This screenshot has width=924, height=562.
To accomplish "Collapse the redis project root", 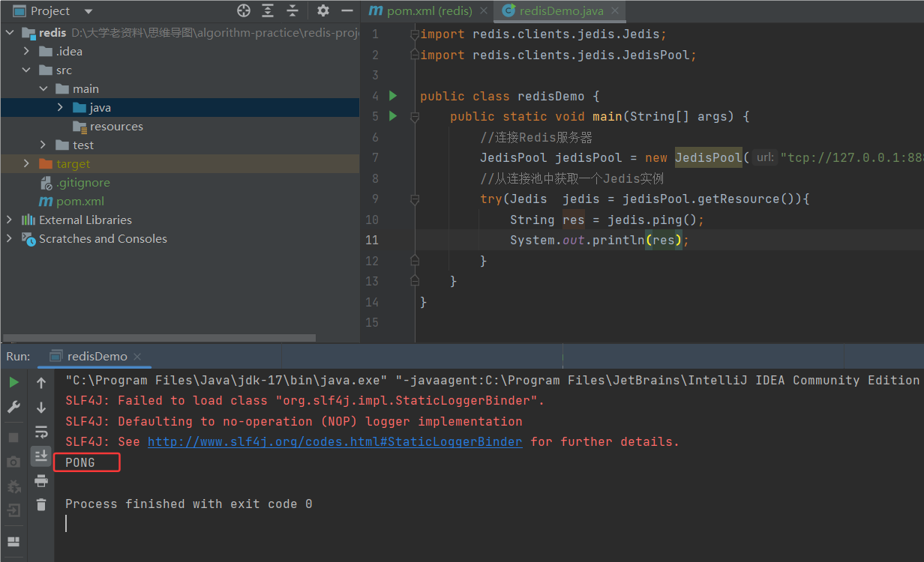I will click(x=9, y=32).
